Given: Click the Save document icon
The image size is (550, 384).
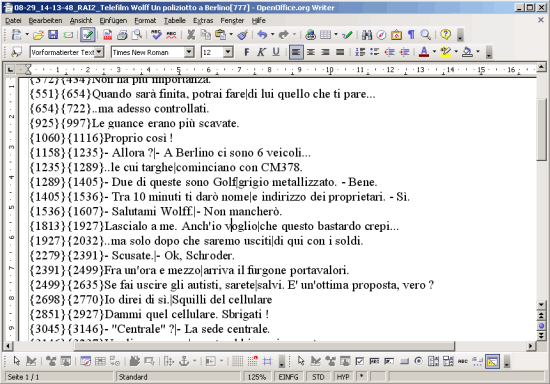Looking at the screenshot, I should (x=53, y=34).
